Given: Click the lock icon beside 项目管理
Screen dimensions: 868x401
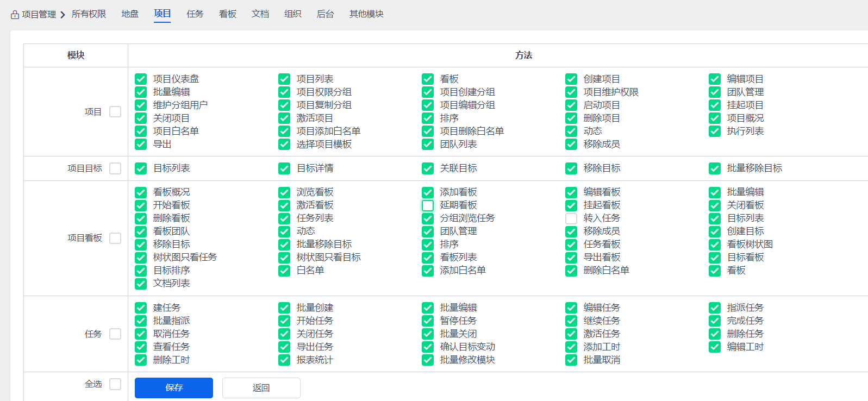Looking at the screenshot, I should 15,15.
